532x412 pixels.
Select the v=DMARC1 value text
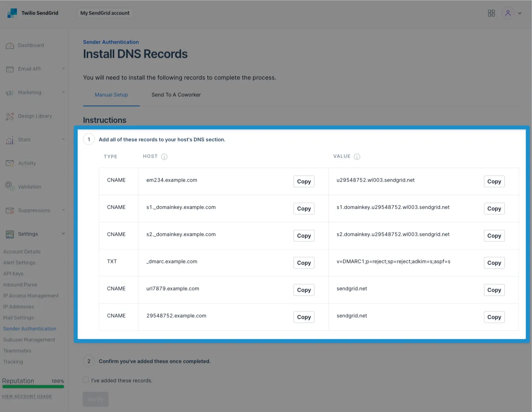(393, 261)
